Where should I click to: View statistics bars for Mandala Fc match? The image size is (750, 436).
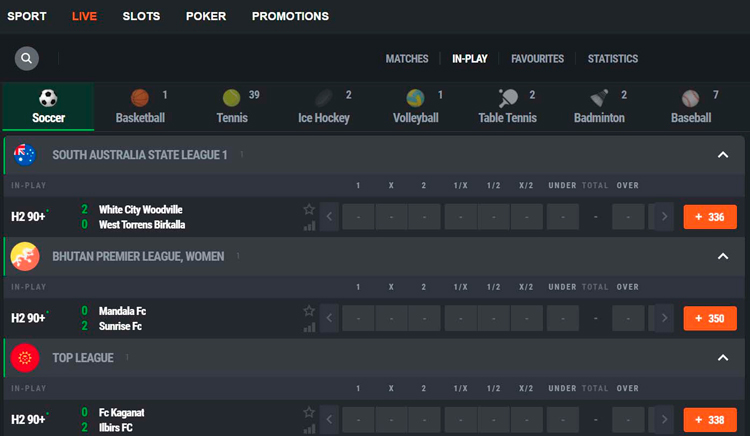(310, 326)
